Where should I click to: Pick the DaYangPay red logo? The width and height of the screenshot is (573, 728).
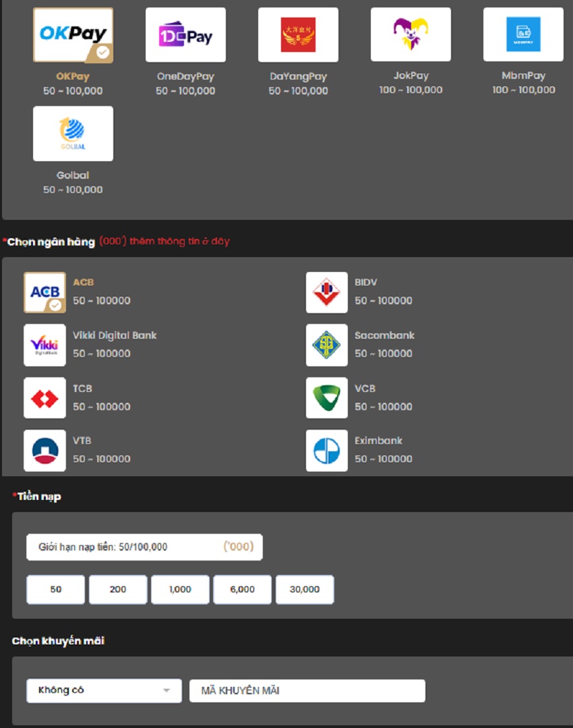click(x=299, y=35)
